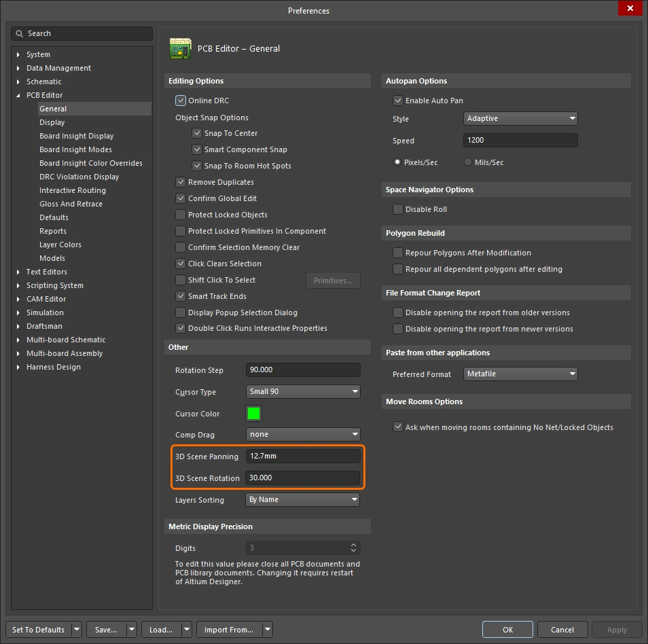Open the Cursor Type dropdown
The width and height of the screenshot is (648, 644).
pos(303,391)
